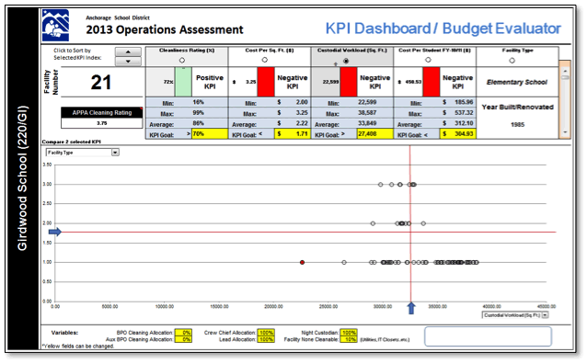The image size is (588, 364).
Task: Click the APPA Cleaning Rating header
Action: (101, 113)
